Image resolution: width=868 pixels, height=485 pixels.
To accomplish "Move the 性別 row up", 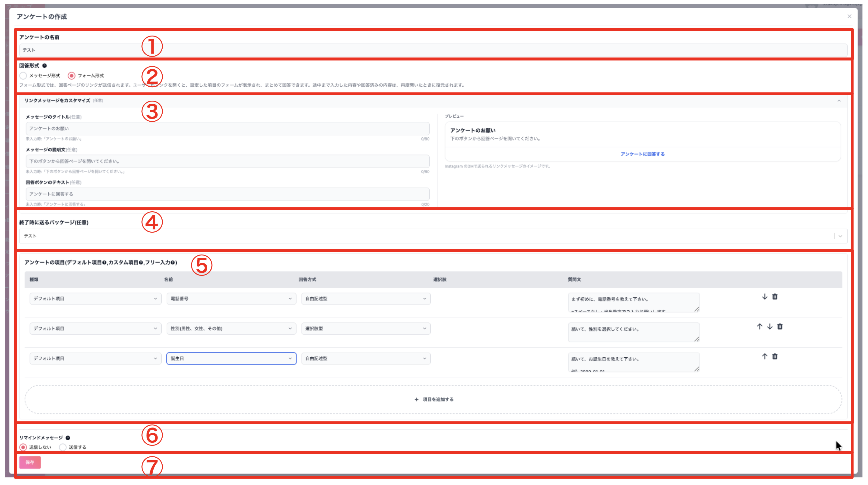I will pos(759,326).
